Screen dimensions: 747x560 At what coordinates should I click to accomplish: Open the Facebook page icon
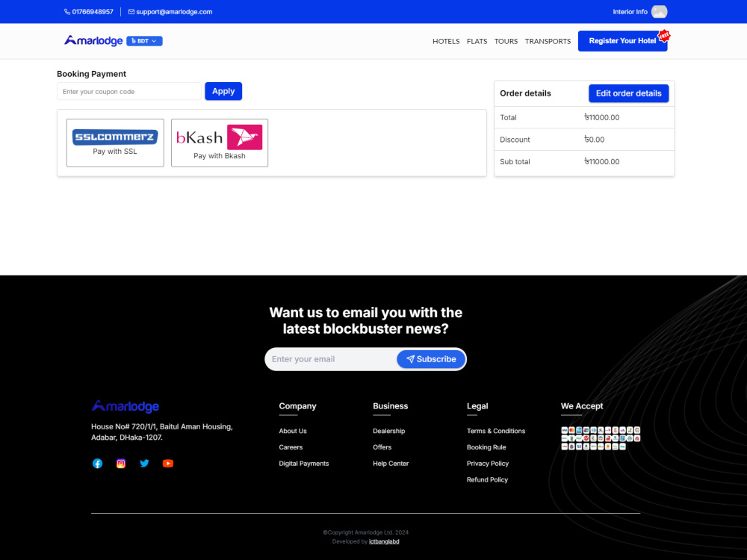coord(97,464)
